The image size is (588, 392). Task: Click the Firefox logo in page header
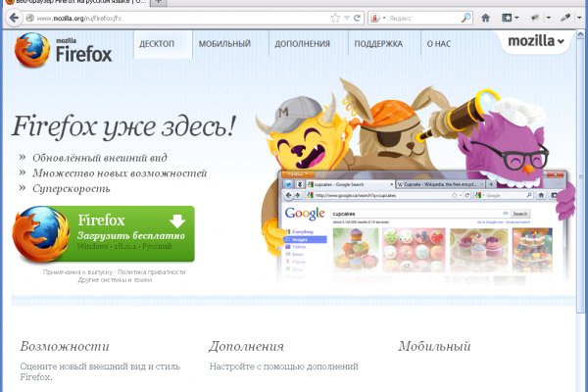[65, 50]
